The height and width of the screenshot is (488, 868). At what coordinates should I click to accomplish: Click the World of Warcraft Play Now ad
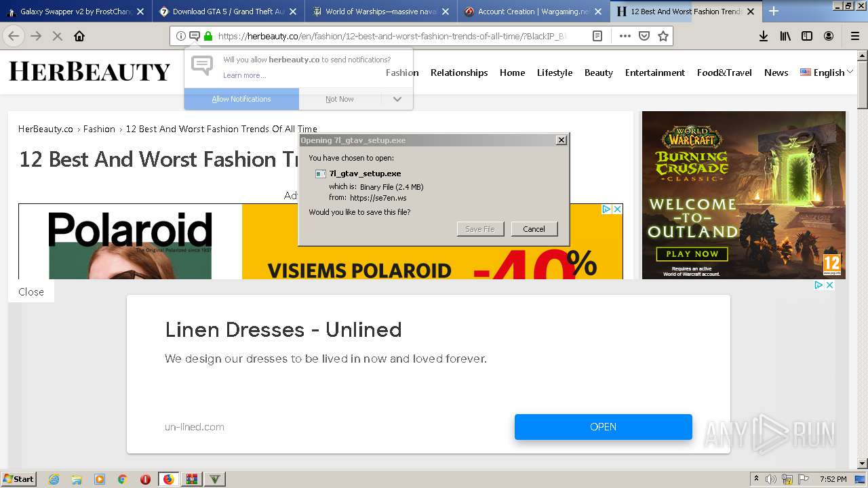point(692,254)
